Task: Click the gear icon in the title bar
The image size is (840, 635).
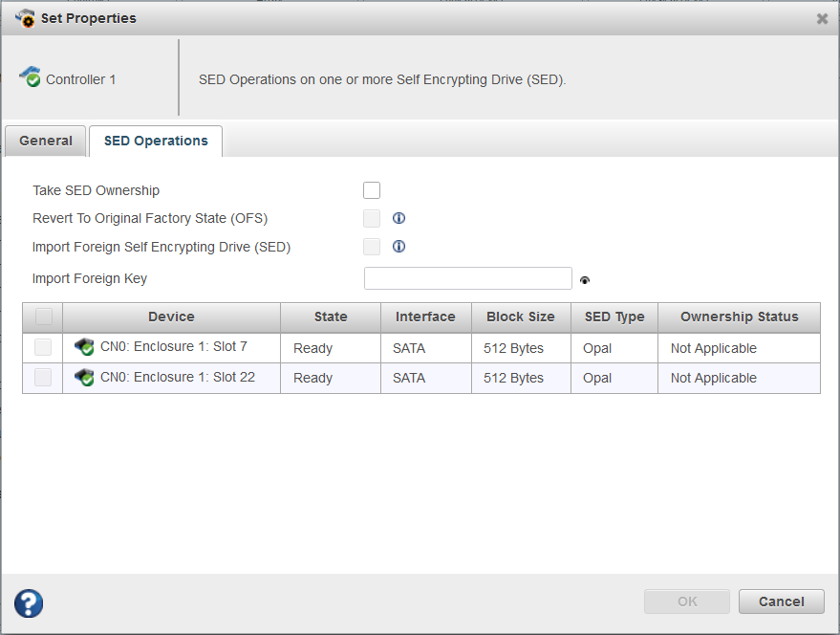Action: click(26, 17)
